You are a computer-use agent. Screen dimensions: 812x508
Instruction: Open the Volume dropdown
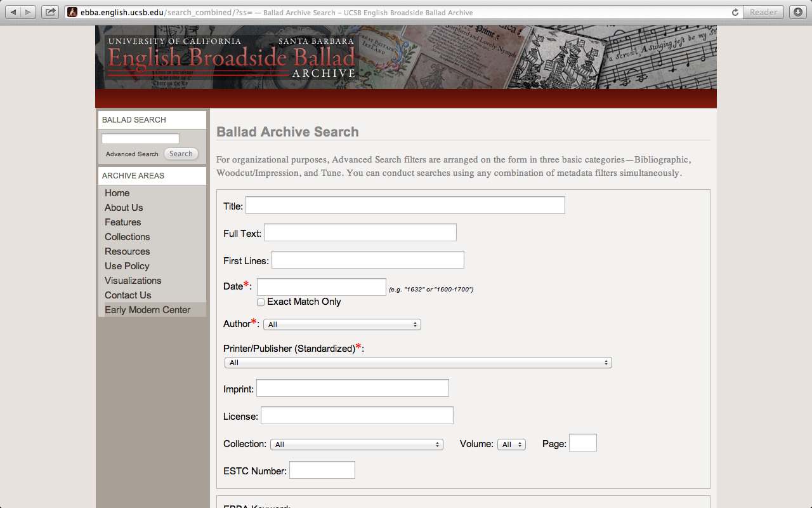click(x=511, y=444)
